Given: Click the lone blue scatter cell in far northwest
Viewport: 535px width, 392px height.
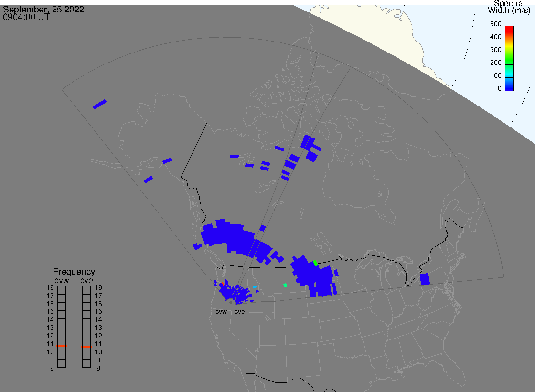Looking at the screenshot, I should coord(100,105).
